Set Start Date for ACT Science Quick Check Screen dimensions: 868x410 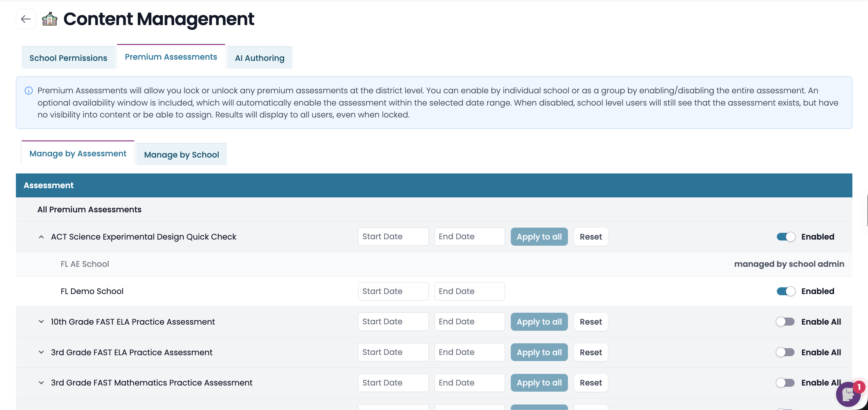click(393, 237)
